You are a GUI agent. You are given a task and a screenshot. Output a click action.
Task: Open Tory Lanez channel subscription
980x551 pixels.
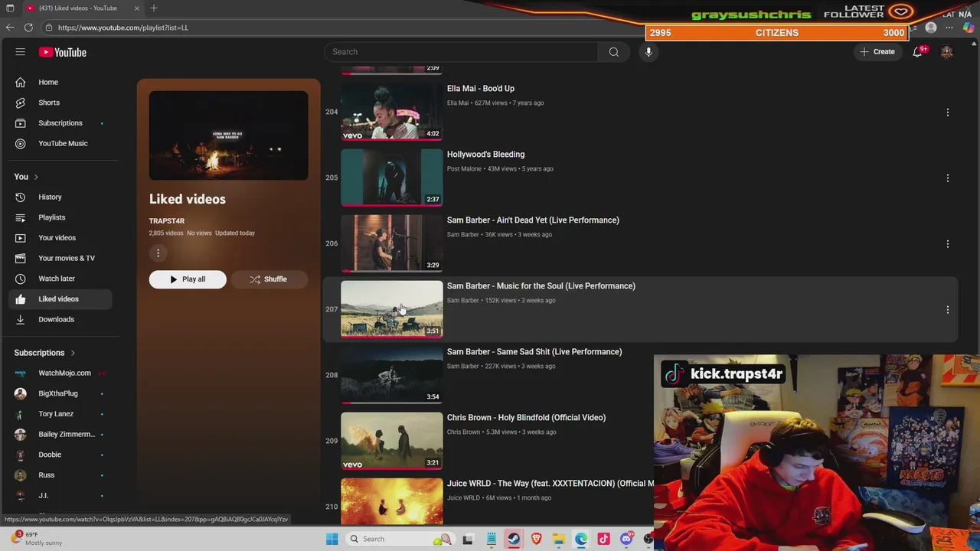pyautogui.click(x=61, y=414)
